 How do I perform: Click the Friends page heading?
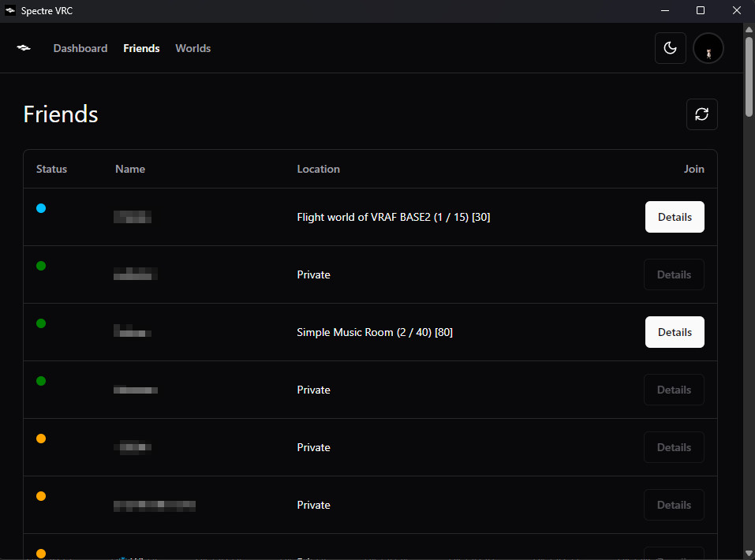(x=61, y=114)
